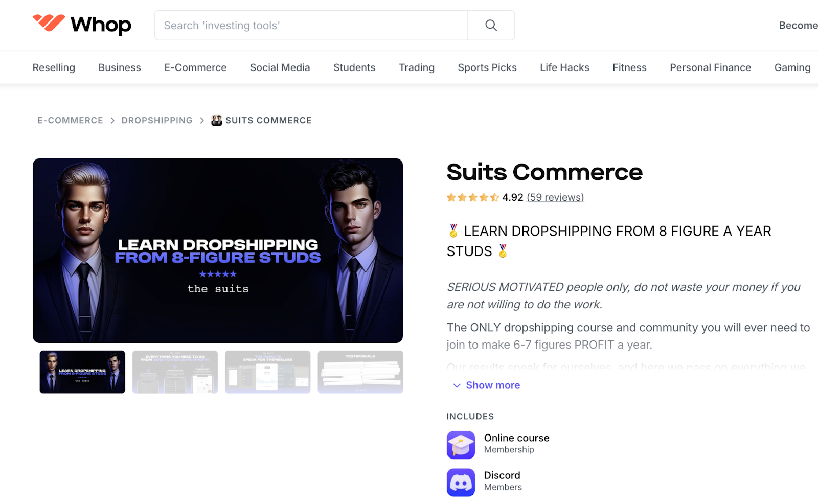Click the Whop logo
This screenshot has height=504, width=818.
pyautogui.click(x=82, y=25)
